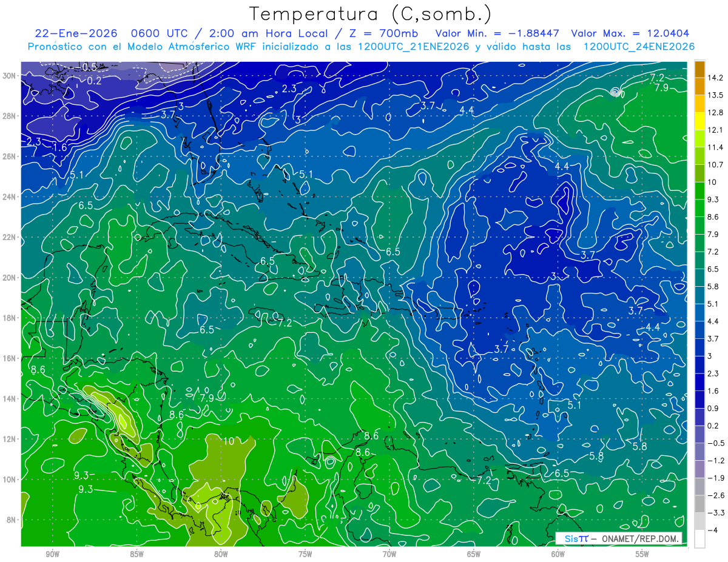Pick the white legend swatch below -4

click(x=699, y=539)
